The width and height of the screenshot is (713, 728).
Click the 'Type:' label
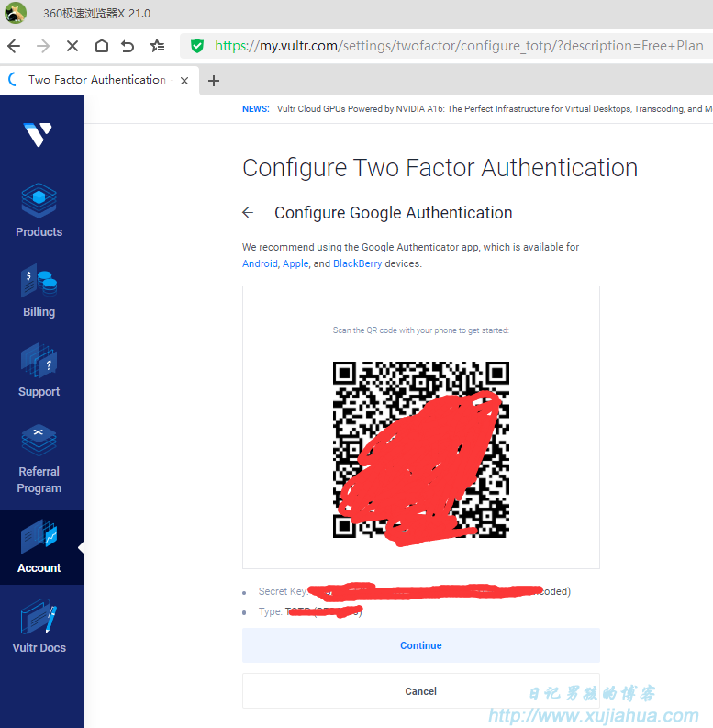click(270, 612)
